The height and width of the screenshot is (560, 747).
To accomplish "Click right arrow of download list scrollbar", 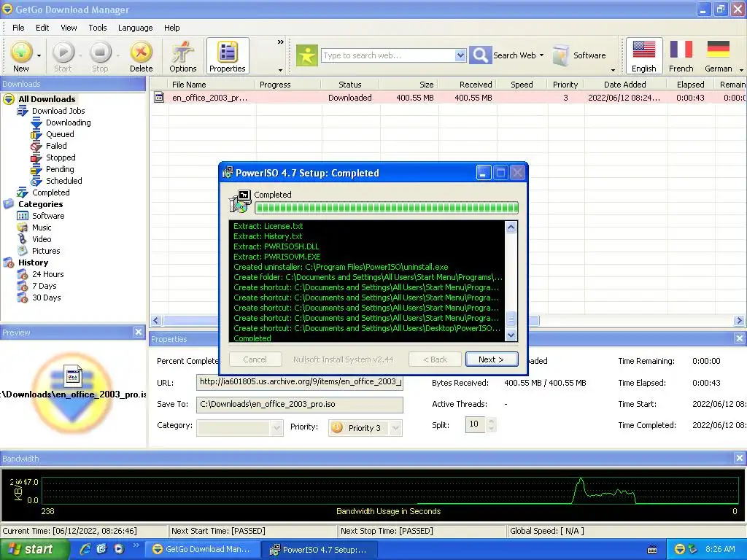I will [740, 321].
